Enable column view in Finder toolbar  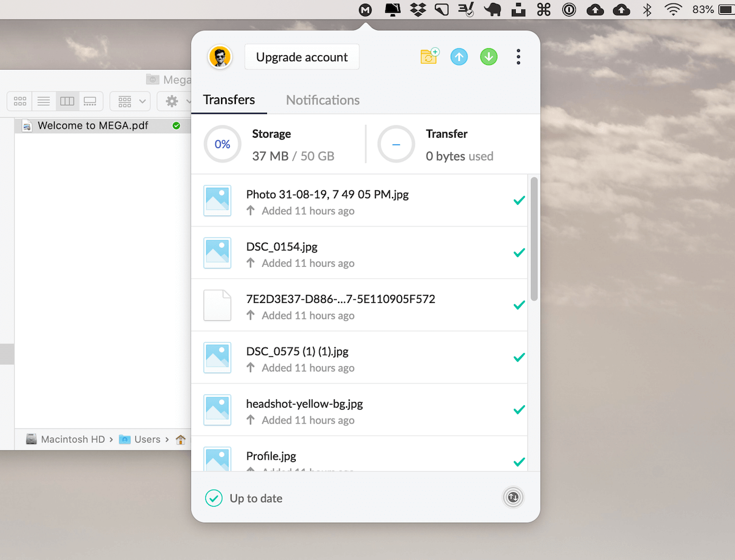(67, 101)
